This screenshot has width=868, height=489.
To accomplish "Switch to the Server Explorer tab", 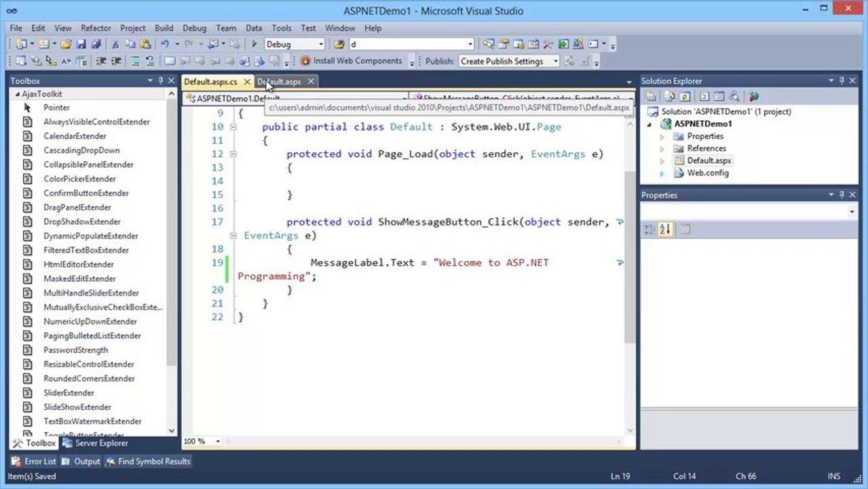I will tap(95, 443).
